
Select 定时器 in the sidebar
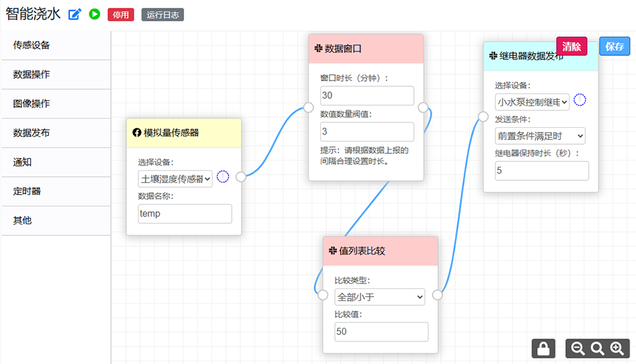click(x=56, y=191)
